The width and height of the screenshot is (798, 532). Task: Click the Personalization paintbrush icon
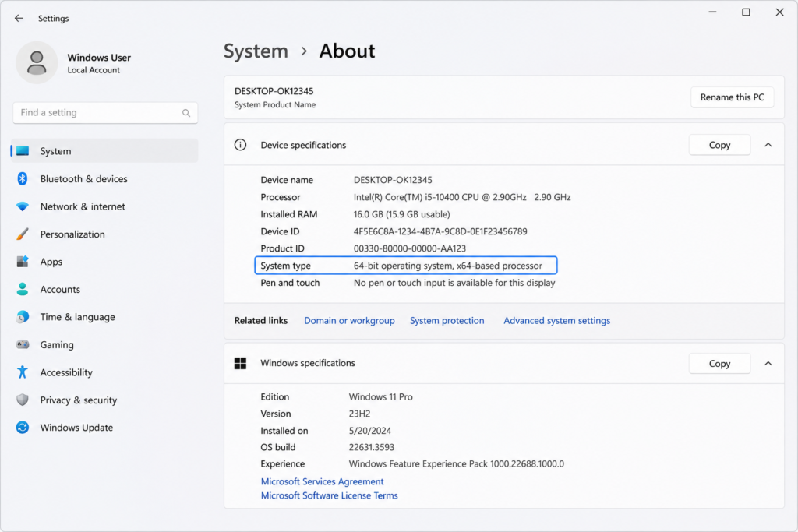coord(23,234)
